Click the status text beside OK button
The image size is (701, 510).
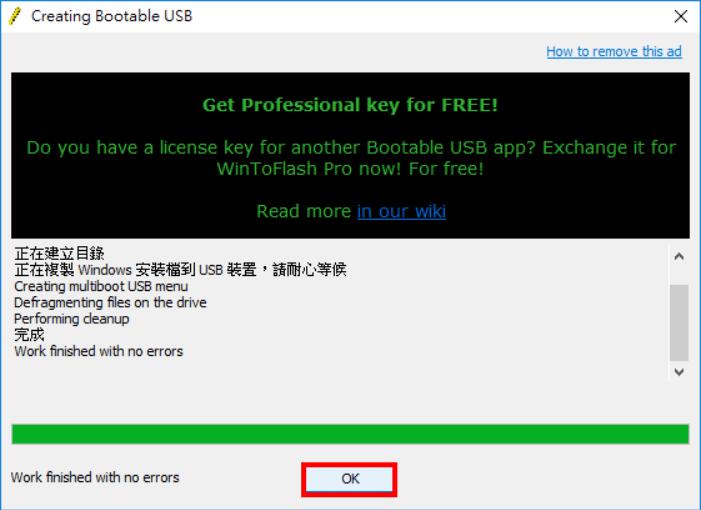pos(95,477)
